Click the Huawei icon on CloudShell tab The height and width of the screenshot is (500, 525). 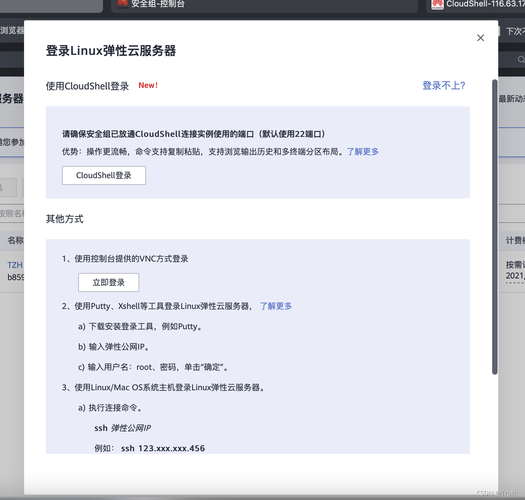pos(437,4)
